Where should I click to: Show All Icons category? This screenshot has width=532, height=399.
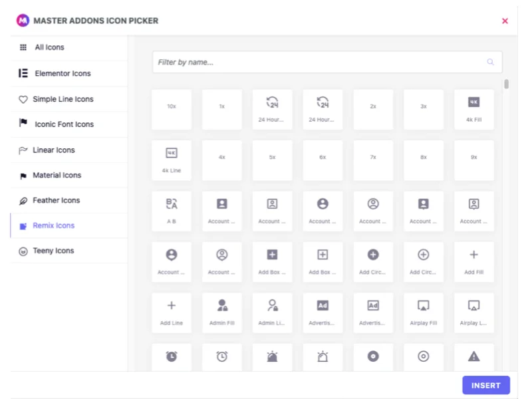[69, 47]
